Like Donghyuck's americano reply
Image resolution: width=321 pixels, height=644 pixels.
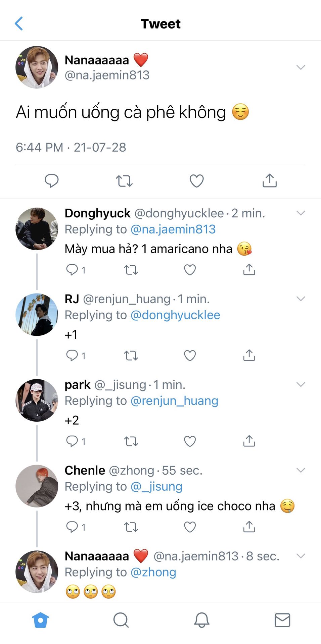tap(190, 270)
